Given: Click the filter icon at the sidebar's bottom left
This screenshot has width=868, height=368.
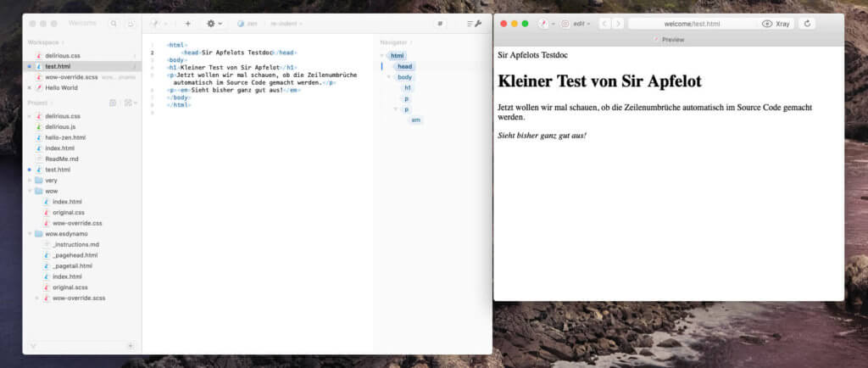Looking at the screenshot, I should [x=33, y=346].
